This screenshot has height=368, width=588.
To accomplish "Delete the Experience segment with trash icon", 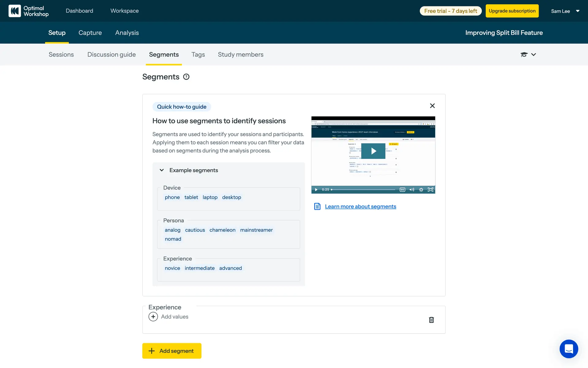I will tap(431, 320).
